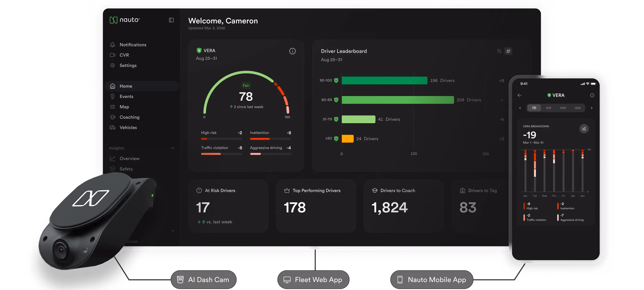Click the Drivers to Tag badge icon
The width and height of the screenshot is (644, 290).
pyautogui.click(x=462, y=191)
